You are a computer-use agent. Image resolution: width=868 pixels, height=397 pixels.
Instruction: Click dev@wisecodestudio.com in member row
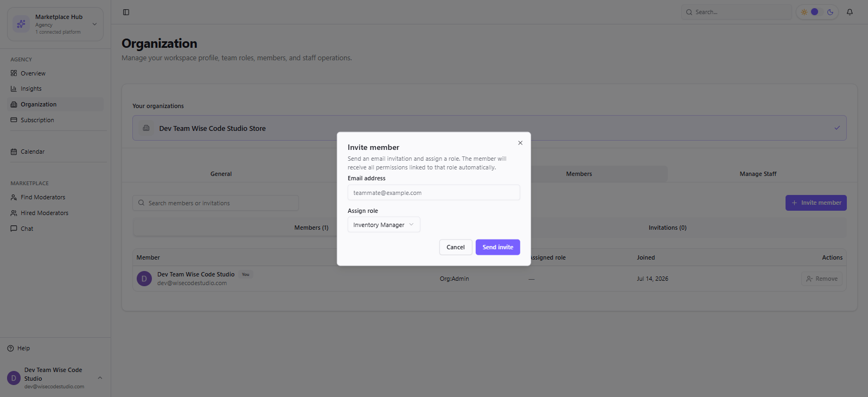[192, 283]
